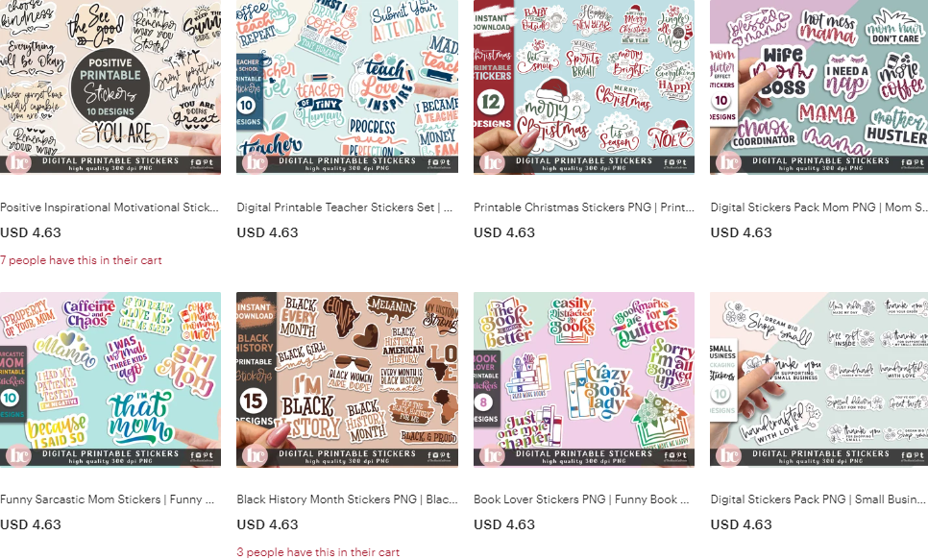Open the Black History stickers thumbnail
Viewport: 928px width, 560px height.
[x=347, y=379]
